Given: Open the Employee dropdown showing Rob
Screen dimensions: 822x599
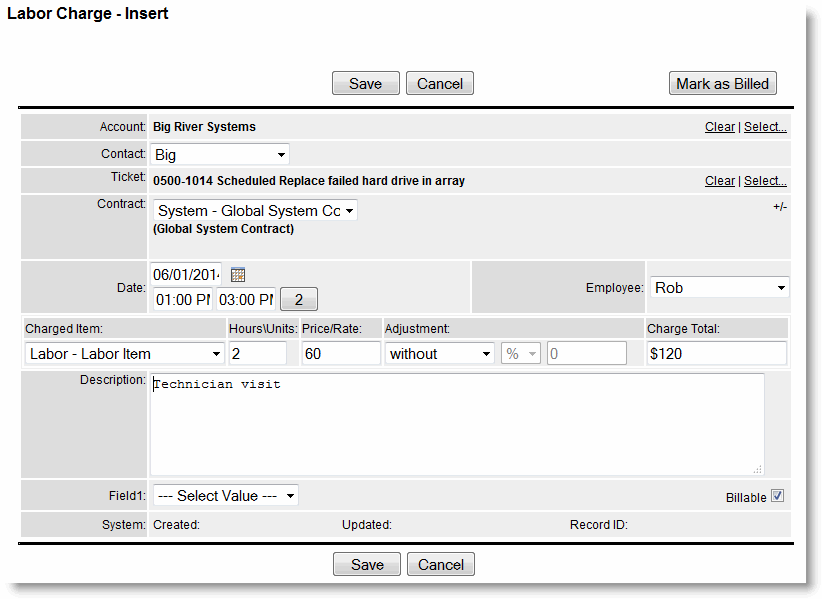Looking at the screenshot, I should [719, 288].
